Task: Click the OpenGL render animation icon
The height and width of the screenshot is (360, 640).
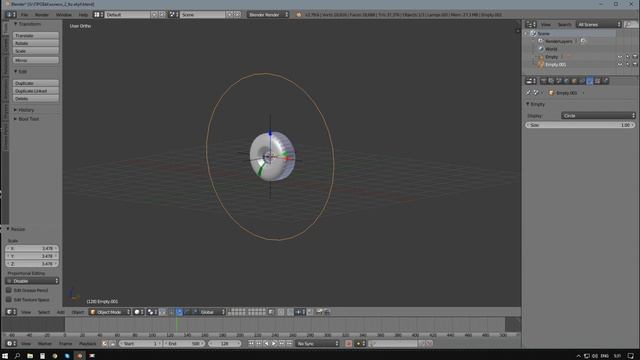Action: [327, 312]
